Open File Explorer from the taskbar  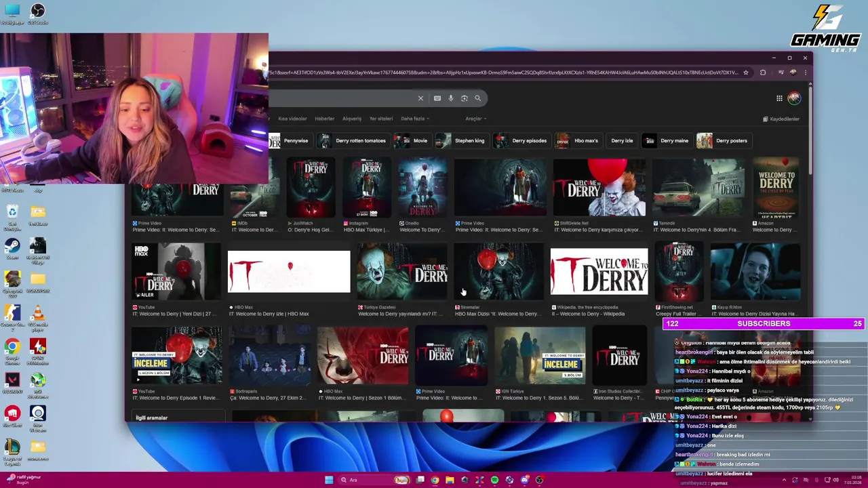[450, 480]
